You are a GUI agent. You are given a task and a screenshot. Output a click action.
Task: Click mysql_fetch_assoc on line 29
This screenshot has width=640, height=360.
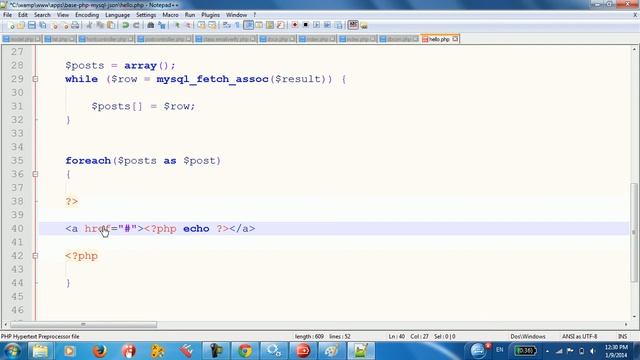coord(212,79)
